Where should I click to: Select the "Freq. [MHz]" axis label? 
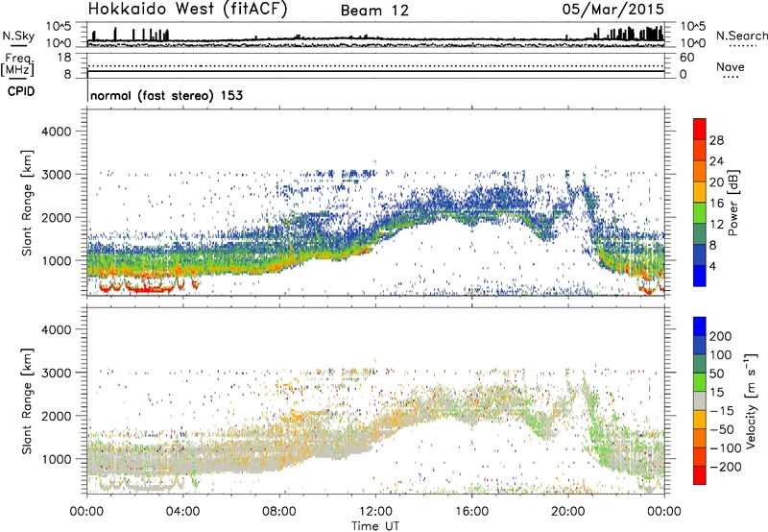(17, 64)
